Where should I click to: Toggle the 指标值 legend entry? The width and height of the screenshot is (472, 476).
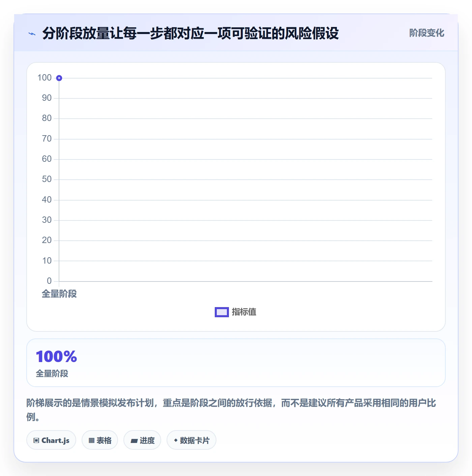(x=236, y=312)
